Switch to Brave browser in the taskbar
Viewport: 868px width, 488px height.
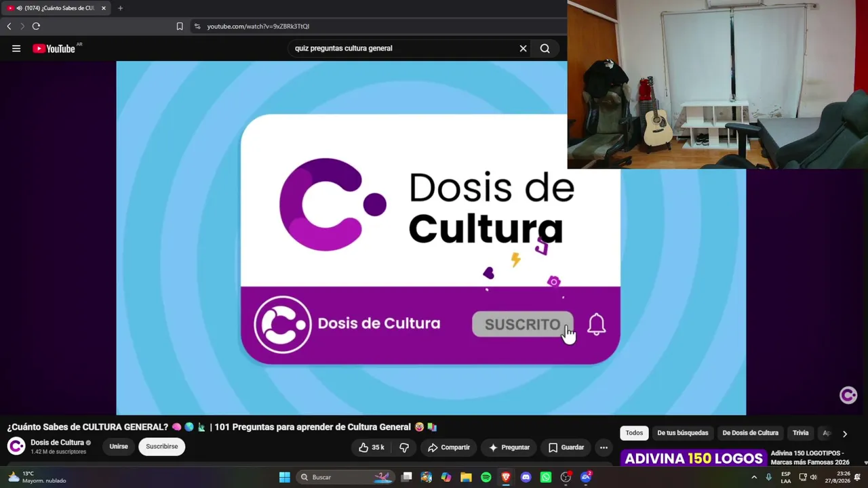click(506, 477)
